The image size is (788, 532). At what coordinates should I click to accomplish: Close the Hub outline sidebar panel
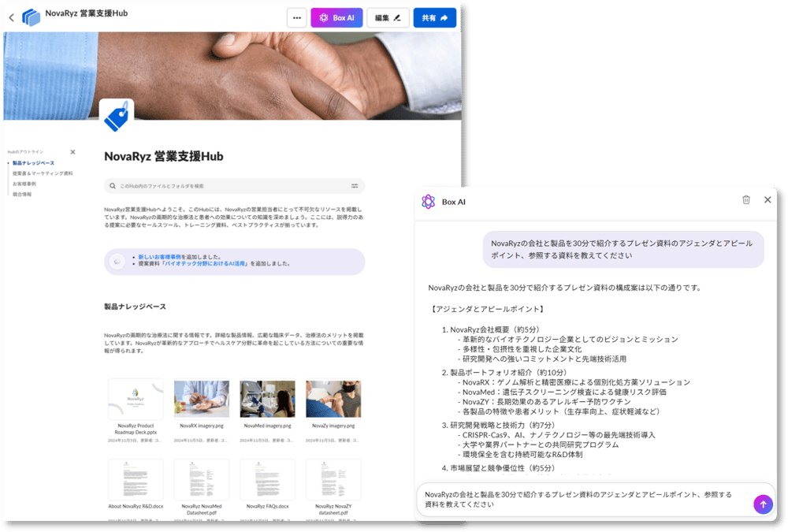tap(73, 151)
